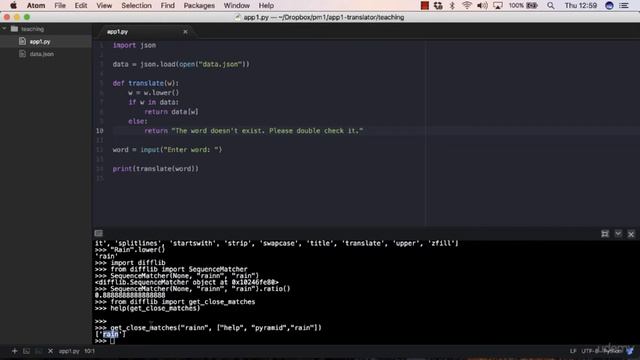640x360 pixels.
Task: Click the terminal panel keyboard icon
Action: pyautogui.click(x=99, y=233)
